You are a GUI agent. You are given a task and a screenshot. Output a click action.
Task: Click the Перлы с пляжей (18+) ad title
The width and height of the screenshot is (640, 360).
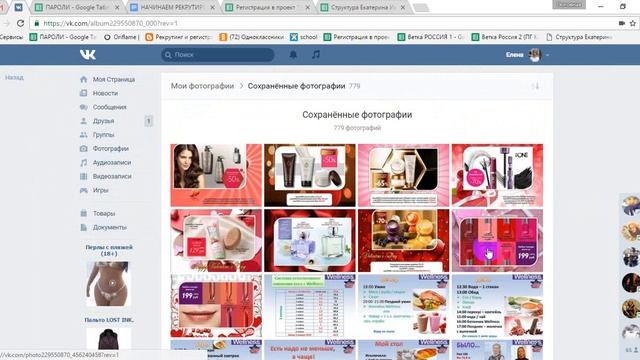tap(109, 250)
